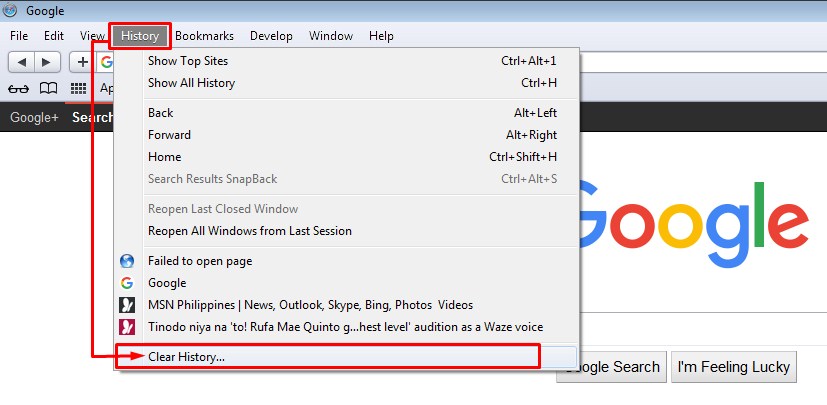Open Failed to open page history entry
Screen dimensions: 827x405
(x=347, y=261)
